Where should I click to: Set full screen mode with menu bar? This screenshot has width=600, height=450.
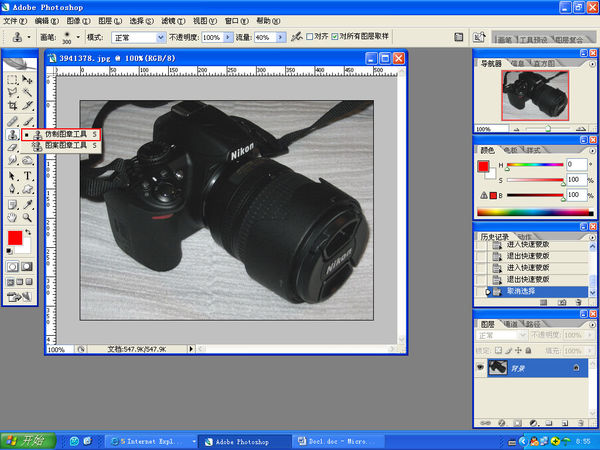20,282
